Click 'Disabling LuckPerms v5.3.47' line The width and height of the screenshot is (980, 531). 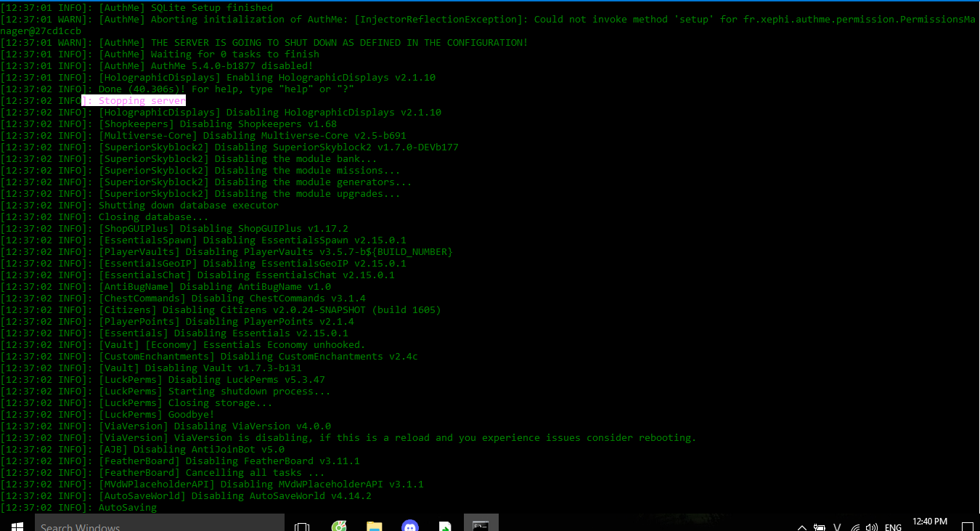(x=162, y=380)
